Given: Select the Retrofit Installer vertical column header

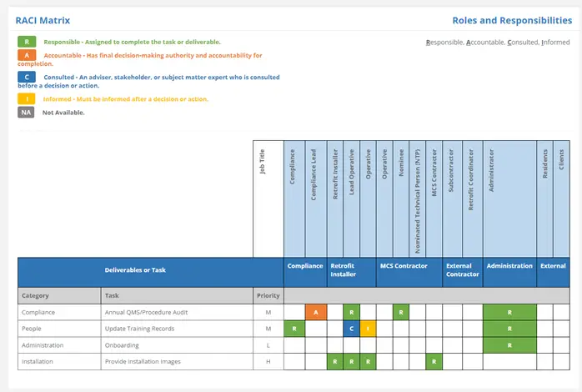Looking at the screenshot, I should click(x=335, y=199).
